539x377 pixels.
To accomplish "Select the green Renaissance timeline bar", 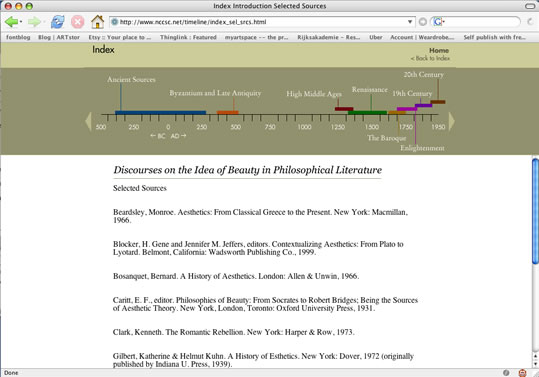I will point(367,112).
